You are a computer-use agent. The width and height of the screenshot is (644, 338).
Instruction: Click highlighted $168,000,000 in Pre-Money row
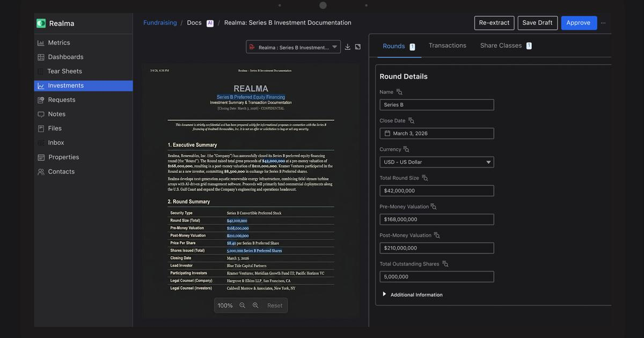(238, 228)
